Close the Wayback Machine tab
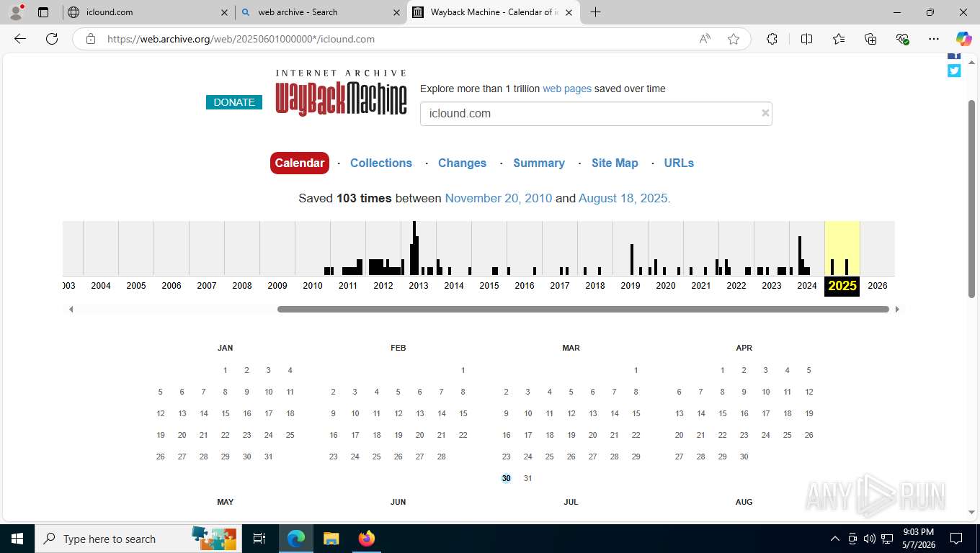Image resolution: width=980 pixels, height=553 pixels. point(569,12)
